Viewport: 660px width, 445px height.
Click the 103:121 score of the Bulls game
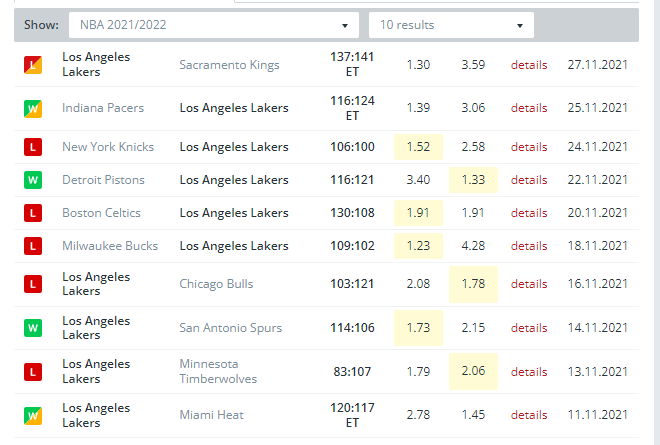352,284
